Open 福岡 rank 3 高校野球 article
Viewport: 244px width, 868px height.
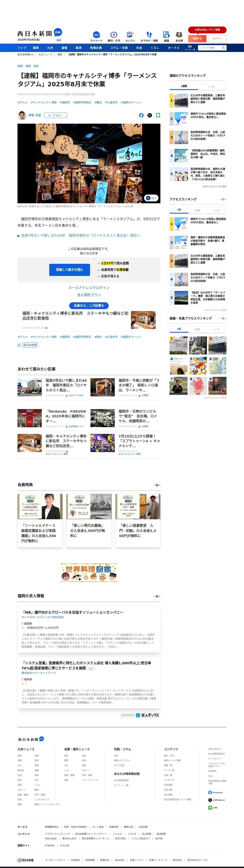click(198, 137)
